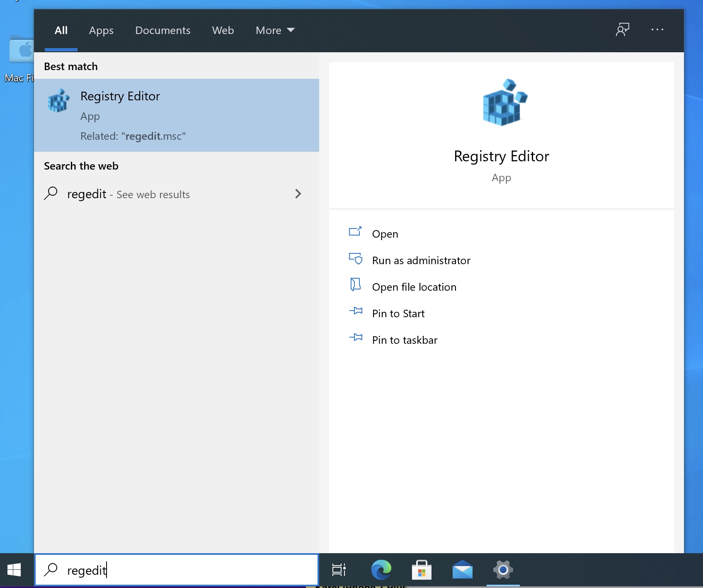The image size is (703, 588).
Task: Launch Microsoft Edge from the taskbar
Action: click(x=381, y=570)
